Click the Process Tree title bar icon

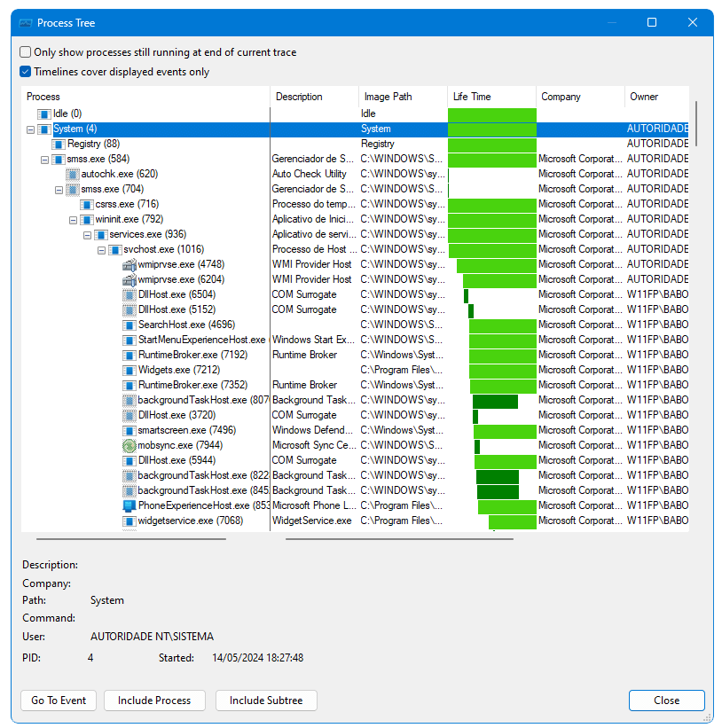26,23
